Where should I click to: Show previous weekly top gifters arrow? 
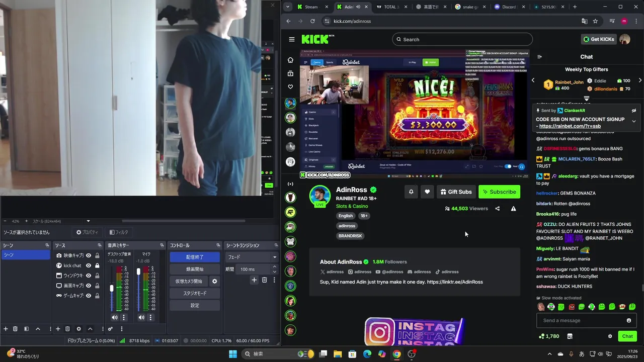[x=533, y=80]
